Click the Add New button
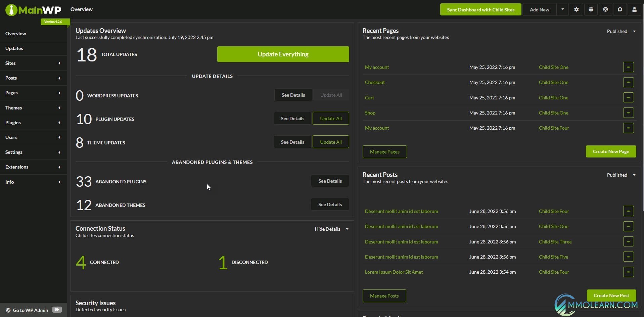This screenshot has width=644, height=317. 539,9
